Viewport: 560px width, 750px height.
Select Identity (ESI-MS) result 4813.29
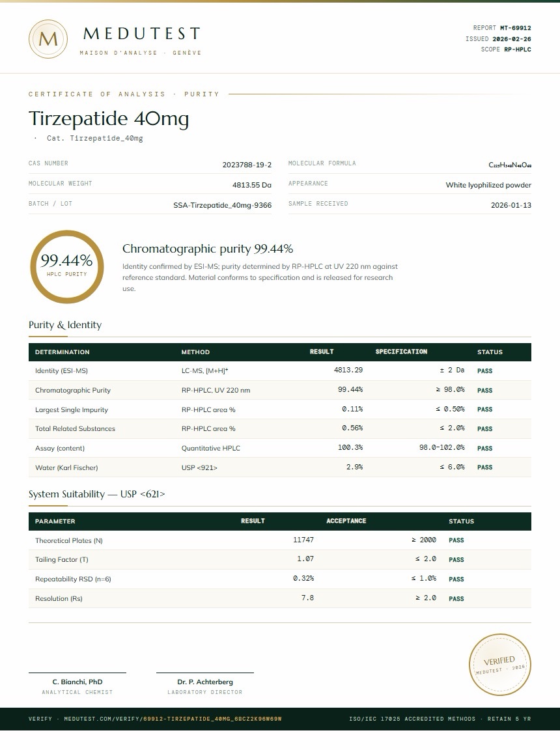[348, 370]
